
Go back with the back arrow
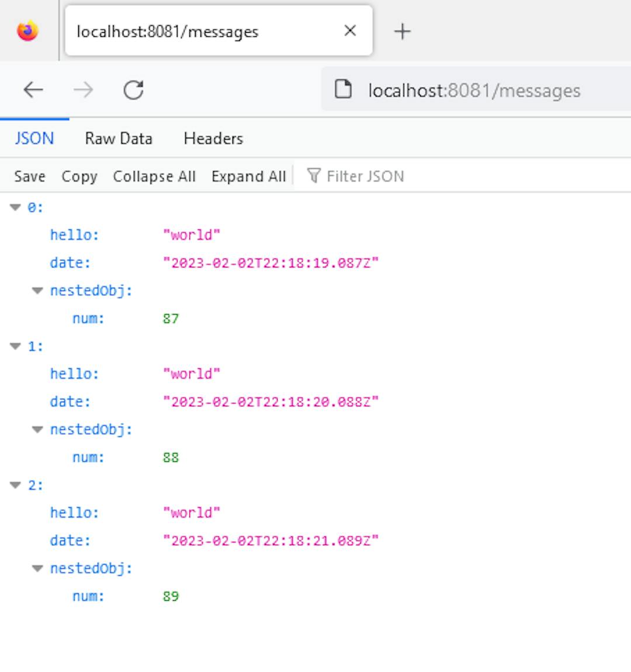point(33,90)
